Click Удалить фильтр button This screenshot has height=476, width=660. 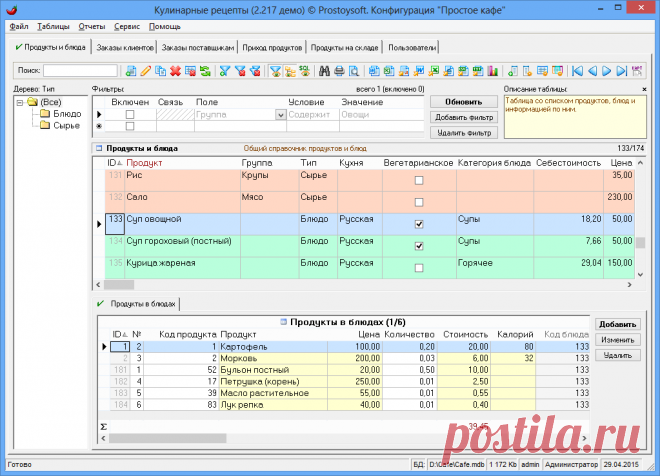pyautogui.click(x=464, y=133)
